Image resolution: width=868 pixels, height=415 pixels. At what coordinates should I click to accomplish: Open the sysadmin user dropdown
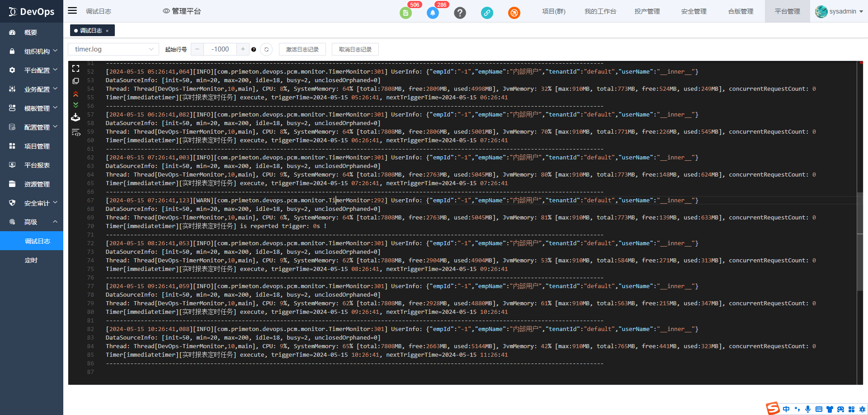840,11
